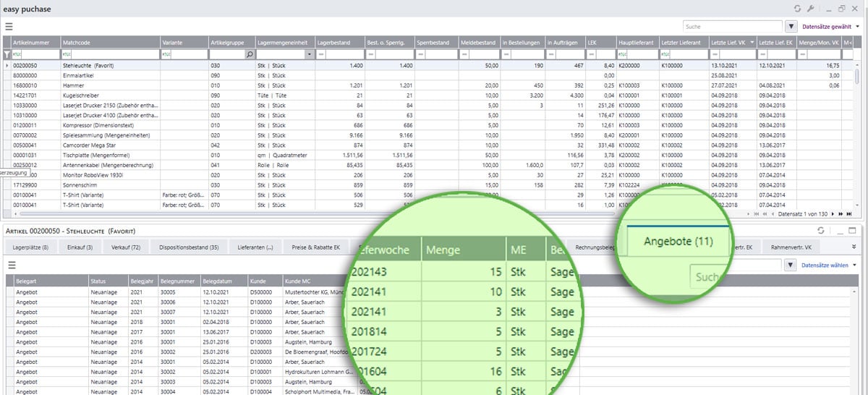Go to previous record in navigator

[x=773, y=214]
